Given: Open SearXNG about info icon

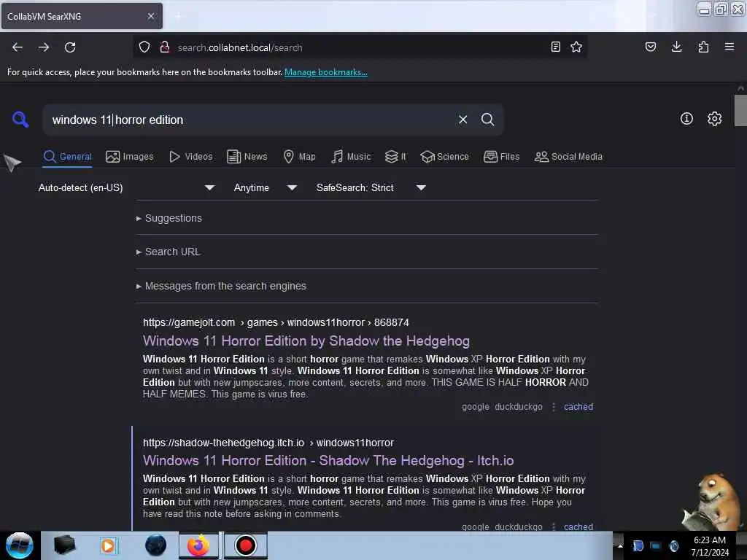Looking at the screenshot, I should [686, 119].
